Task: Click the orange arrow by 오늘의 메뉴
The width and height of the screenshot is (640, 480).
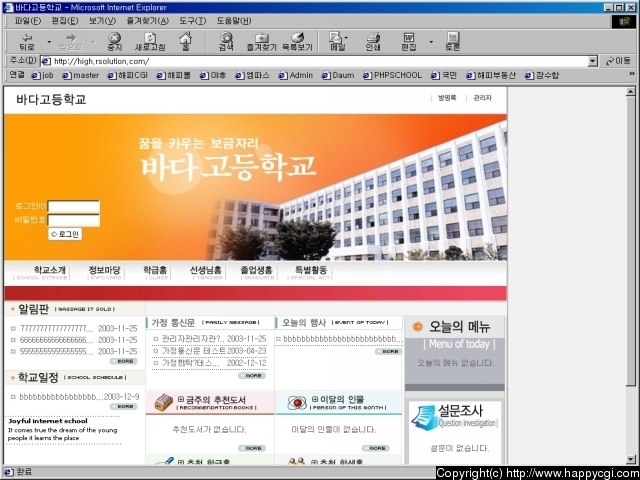Action: (418, 327)
